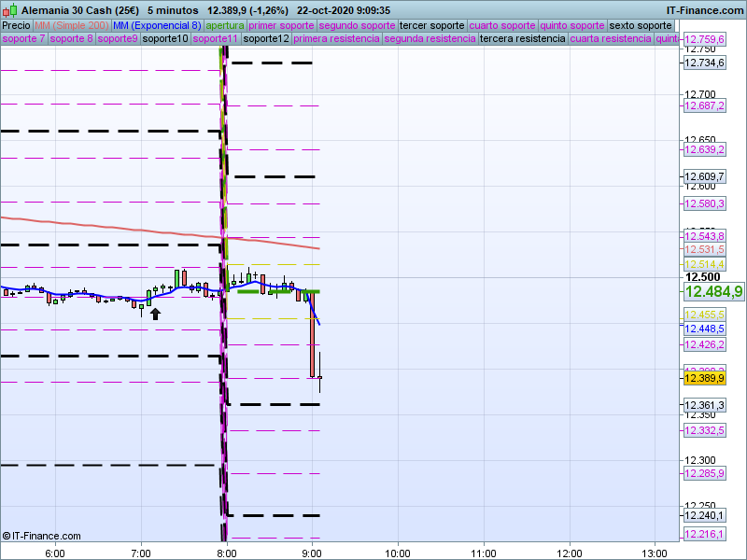This screenshot has height=560, width=747.
Task: Select cuarto soporte legend label
Action: pyautogui.click(x=502, y=26)
